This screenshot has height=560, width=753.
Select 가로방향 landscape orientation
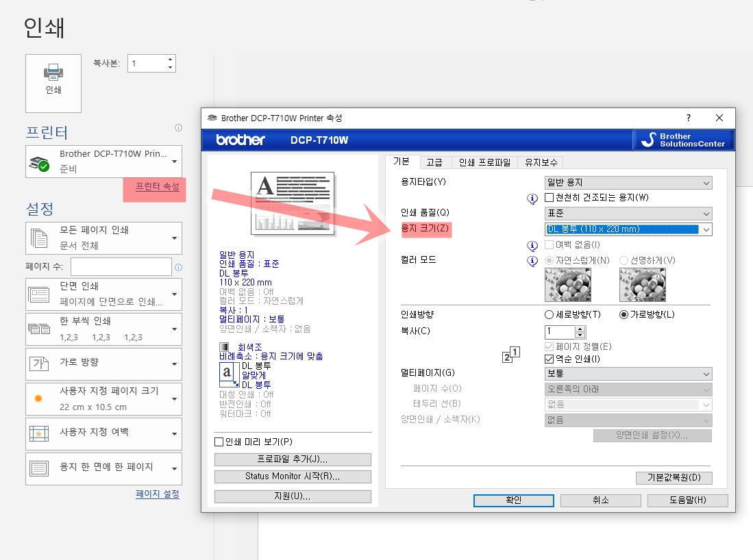624,315
